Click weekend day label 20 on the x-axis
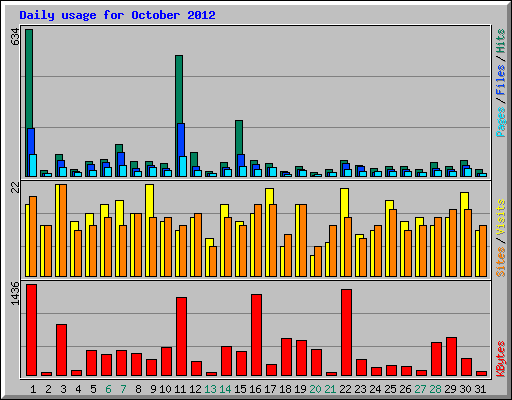 [315, 389]
